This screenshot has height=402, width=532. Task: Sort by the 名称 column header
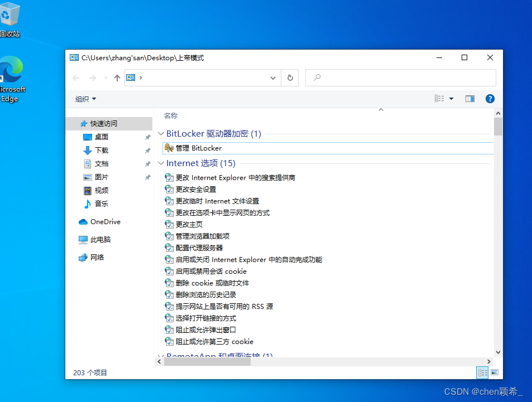pos(171,115)
